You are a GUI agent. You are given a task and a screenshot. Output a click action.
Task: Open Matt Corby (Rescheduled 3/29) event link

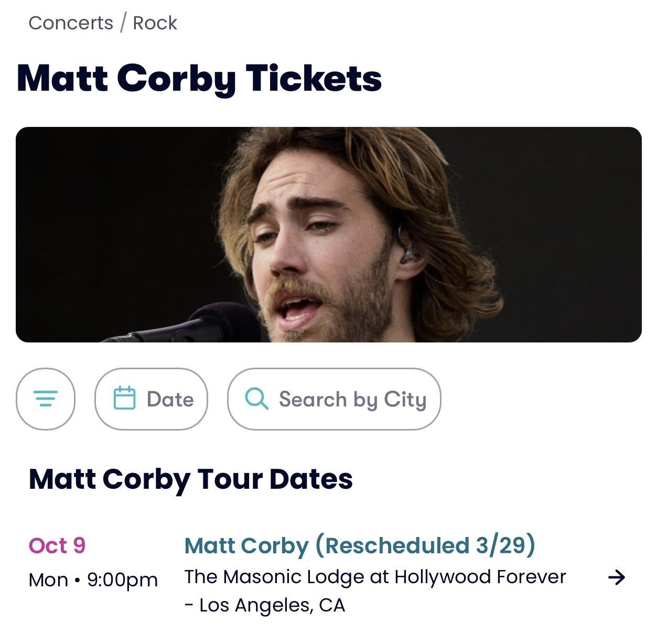point(360,545)
